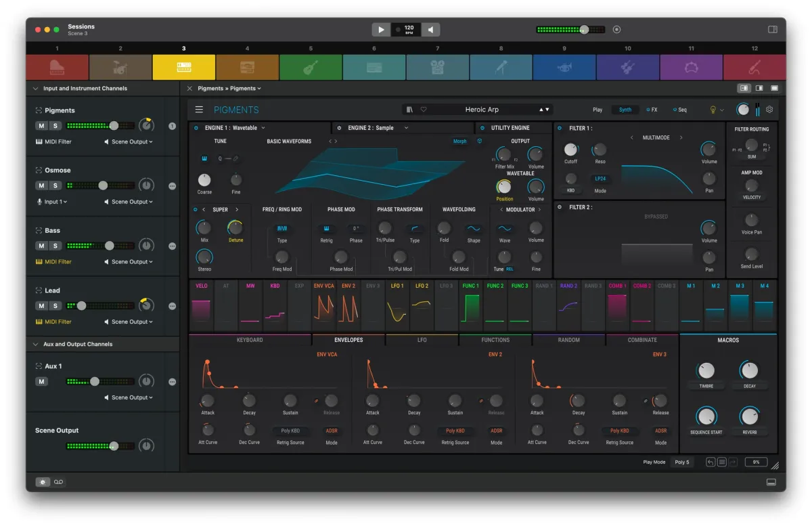Toggle the screen-mode icon in bottom-left corner

click(43, 482)
